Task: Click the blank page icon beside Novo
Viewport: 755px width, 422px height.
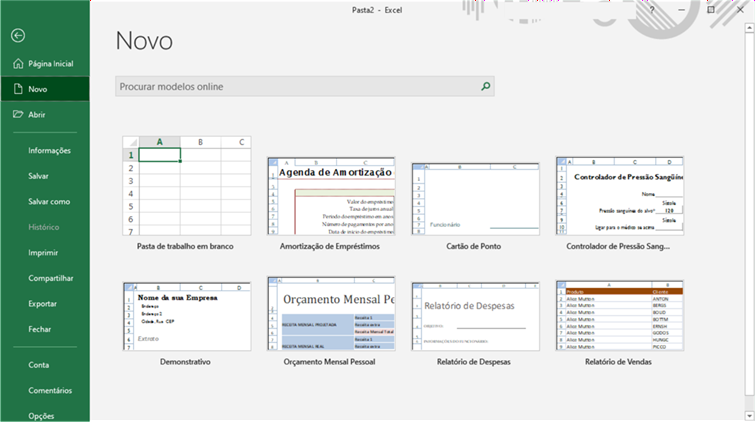Action: [x=17, y=89]
